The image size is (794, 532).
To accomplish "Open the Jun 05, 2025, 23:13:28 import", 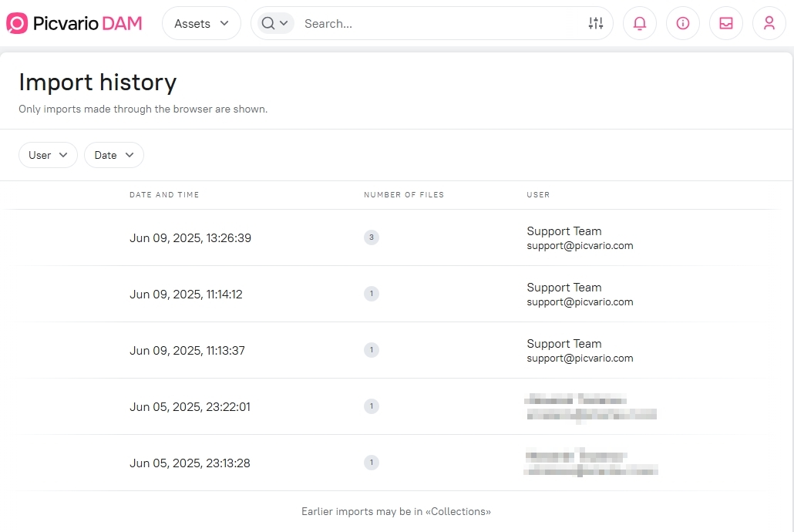I will (x=190, y=463).
